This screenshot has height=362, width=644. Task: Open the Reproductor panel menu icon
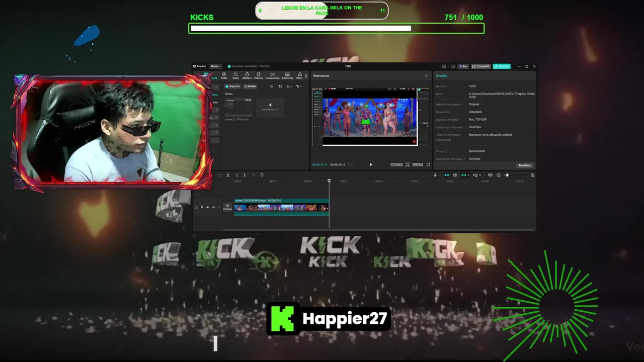(426, 75)
